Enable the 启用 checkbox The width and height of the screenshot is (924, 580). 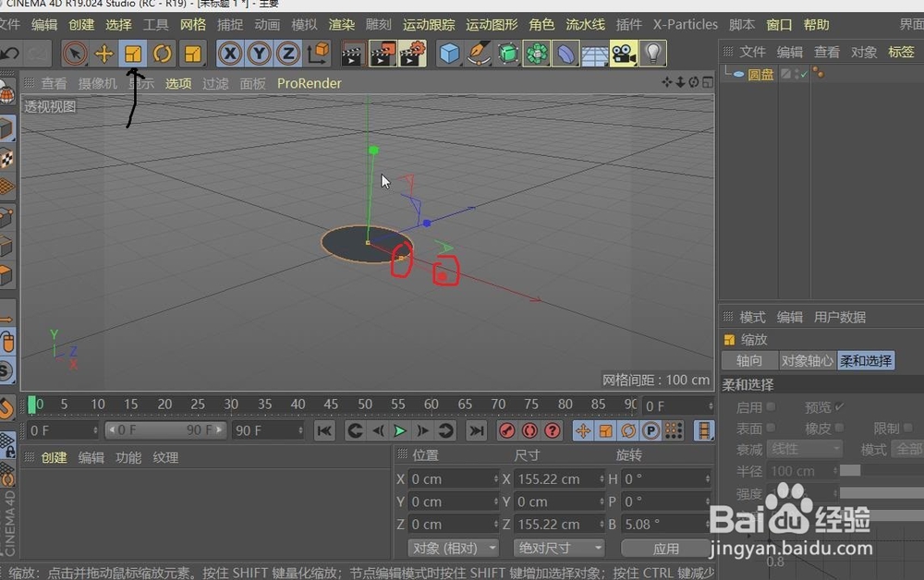pos(771,407)
